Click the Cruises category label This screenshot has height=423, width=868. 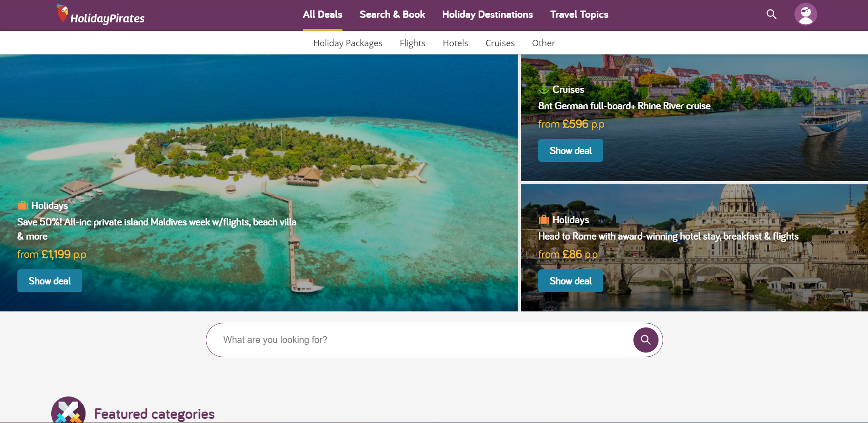[568, 90]
